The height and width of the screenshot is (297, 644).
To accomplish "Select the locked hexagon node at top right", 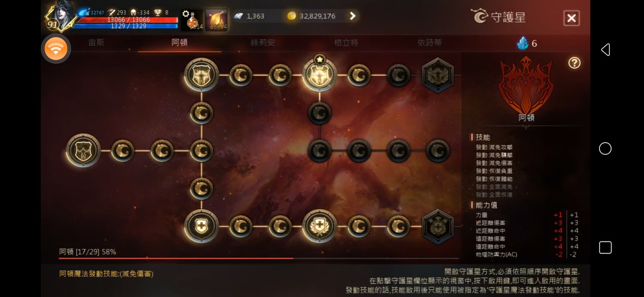I will pyautogui.click(x=438, y=75).
